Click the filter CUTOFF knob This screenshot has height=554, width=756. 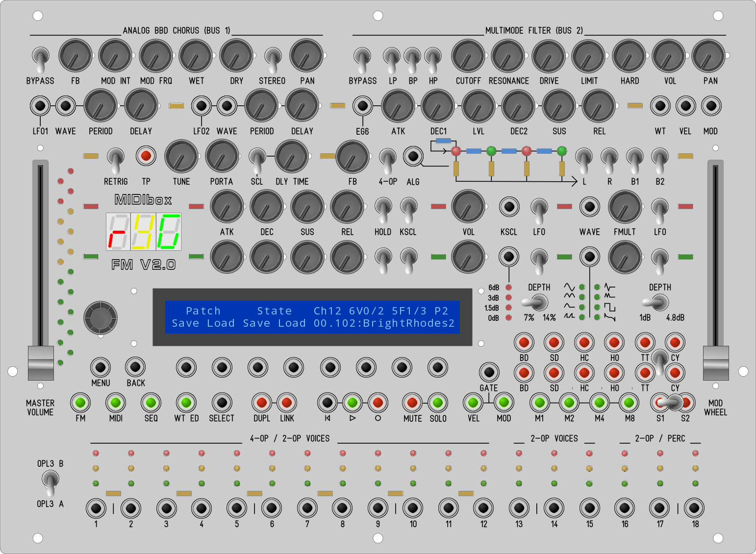tap(468, 56)
